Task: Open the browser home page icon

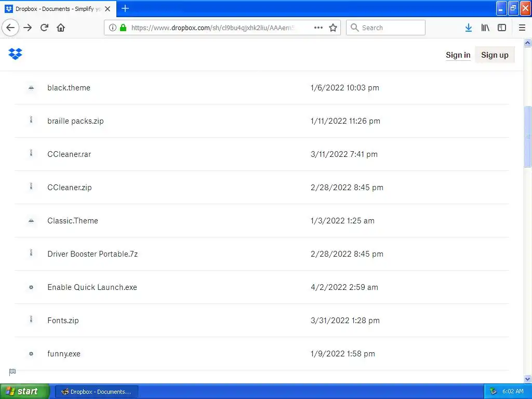Action: (61, 28)
